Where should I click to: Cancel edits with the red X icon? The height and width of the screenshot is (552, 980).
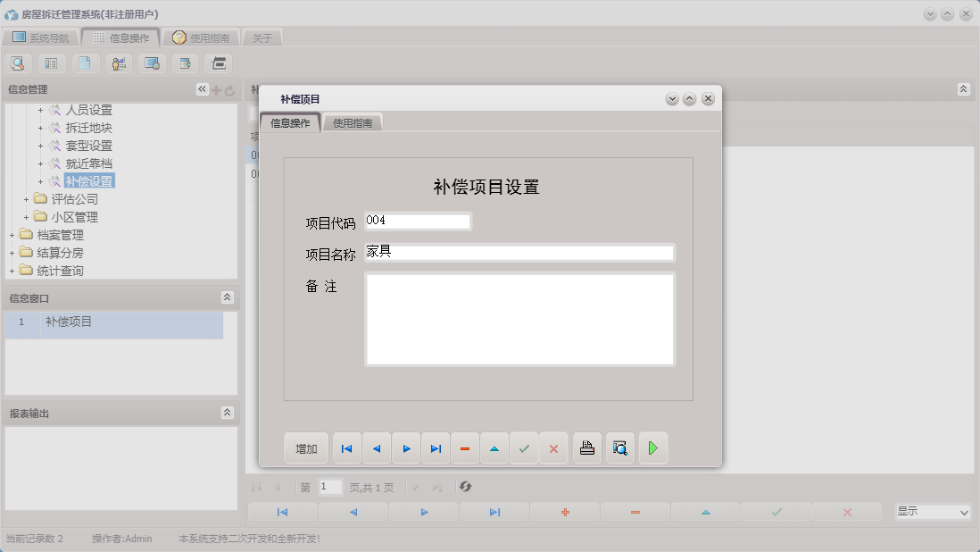click(553, 447)
